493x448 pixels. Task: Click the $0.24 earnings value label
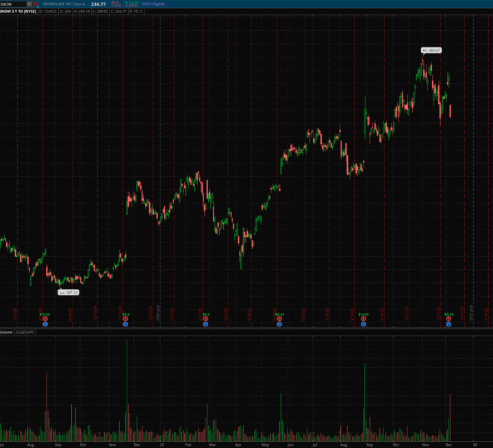279,314
